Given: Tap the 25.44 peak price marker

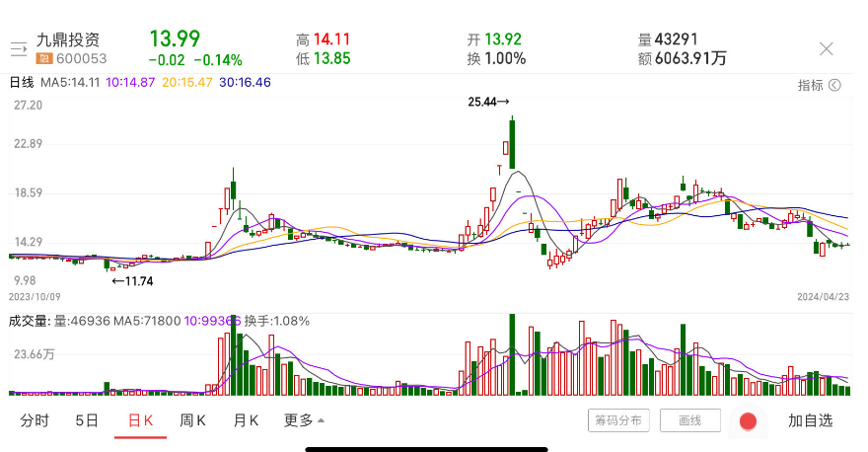Looking at the screenshot, I should [488, 101].
